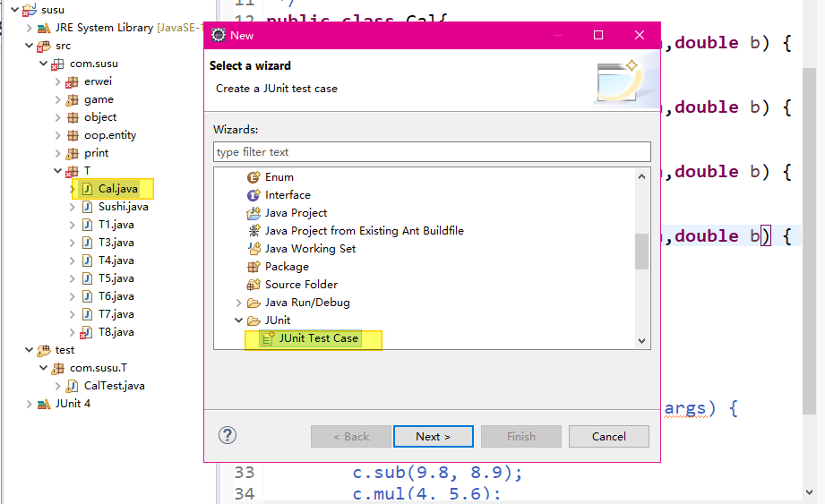Expand the erwei package node
825x504 pixels.
pyautogui.click(x=58, y=82)
